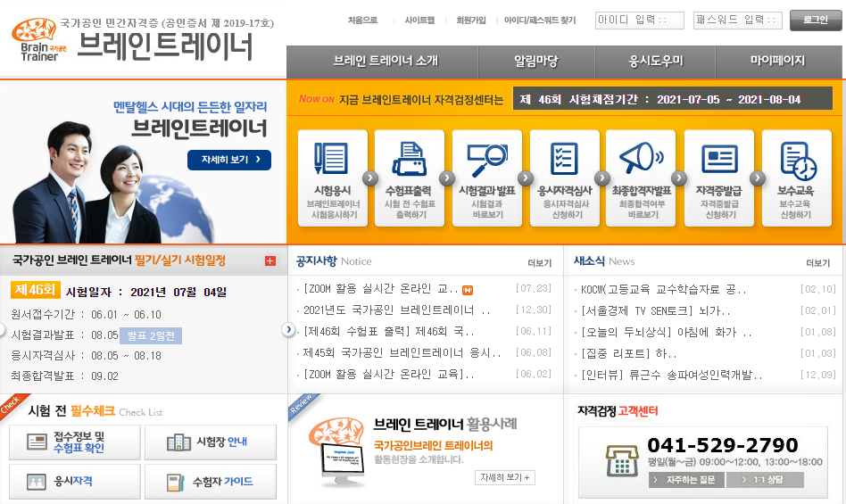Click the 제46회 orange round label
This screenshot has height=504, width=846.
(35, 289)
